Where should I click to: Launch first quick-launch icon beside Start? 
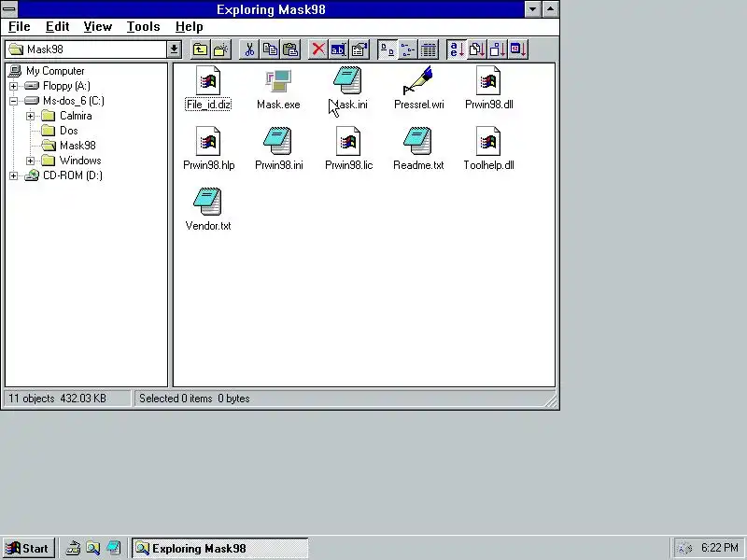tap(73, 549)
